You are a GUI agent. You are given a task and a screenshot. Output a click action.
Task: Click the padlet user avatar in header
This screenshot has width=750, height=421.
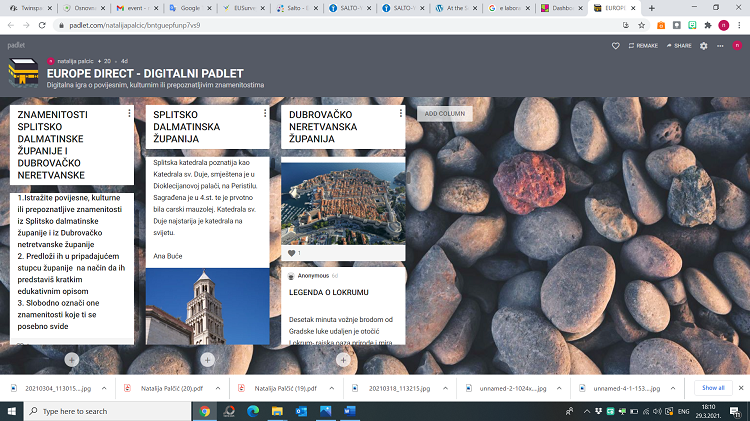(739, 46)
